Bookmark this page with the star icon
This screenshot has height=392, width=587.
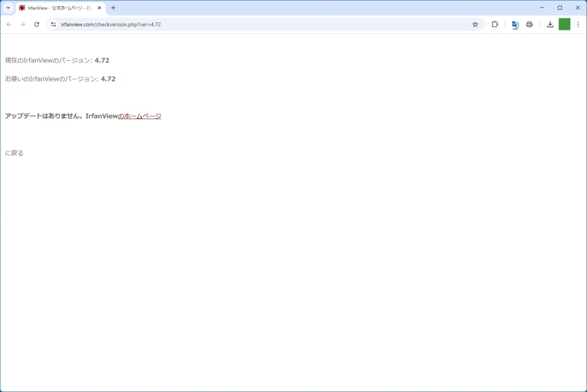[475, 24]
